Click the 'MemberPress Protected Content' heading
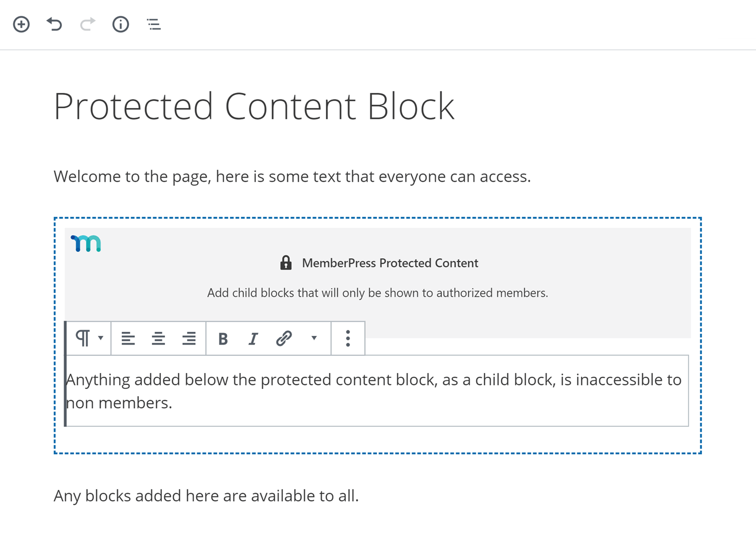 tap(390, 263)
